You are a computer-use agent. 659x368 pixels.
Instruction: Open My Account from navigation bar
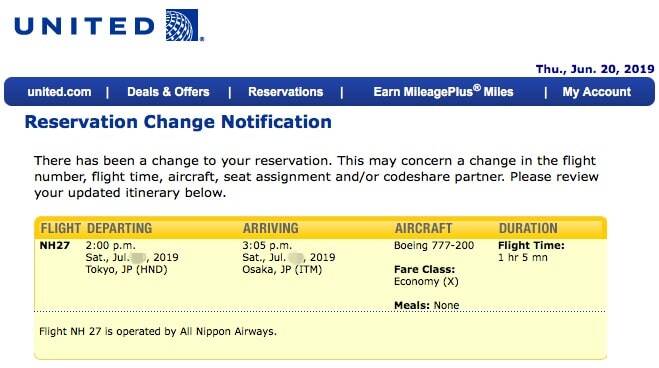click(596, 92)
